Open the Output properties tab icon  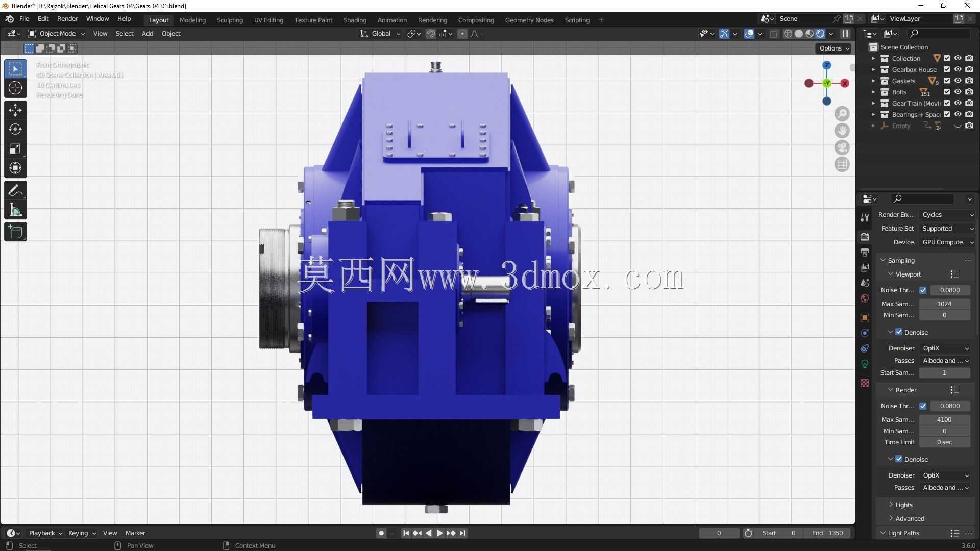point(865,253)
